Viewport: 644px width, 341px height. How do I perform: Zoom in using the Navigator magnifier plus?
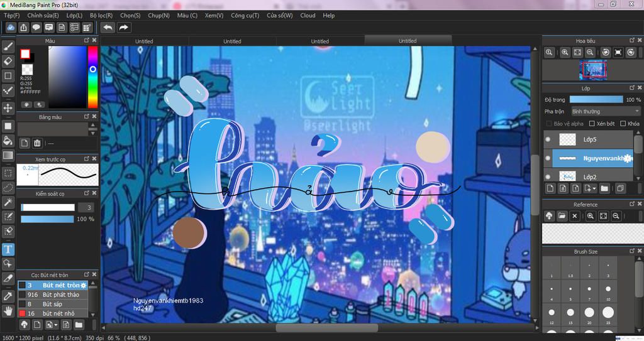coord(565,53)
